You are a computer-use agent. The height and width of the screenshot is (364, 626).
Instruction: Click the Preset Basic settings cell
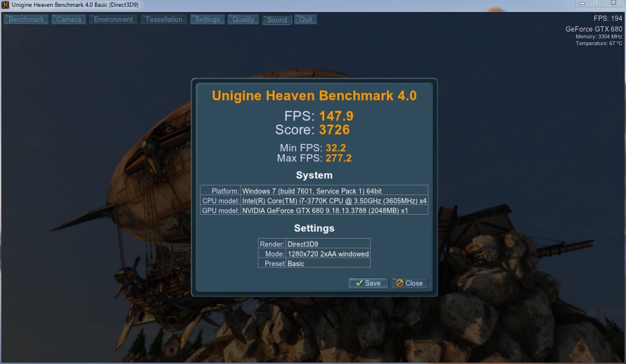(328, 264)
